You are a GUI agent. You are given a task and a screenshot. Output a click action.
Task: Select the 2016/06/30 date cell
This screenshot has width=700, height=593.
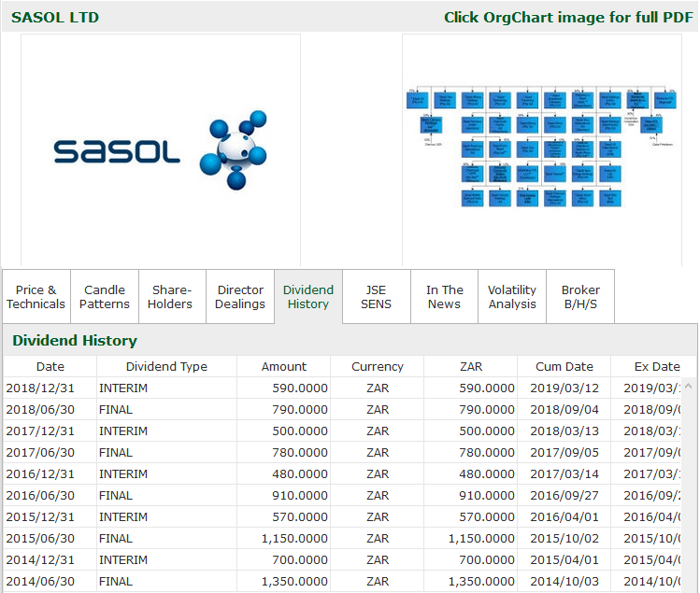50,495
